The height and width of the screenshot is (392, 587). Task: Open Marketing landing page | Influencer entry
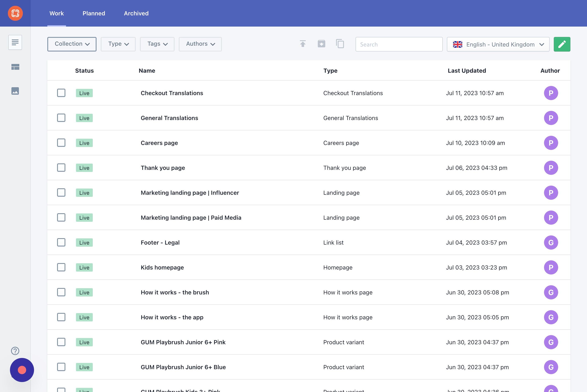[x=190, y=193]
